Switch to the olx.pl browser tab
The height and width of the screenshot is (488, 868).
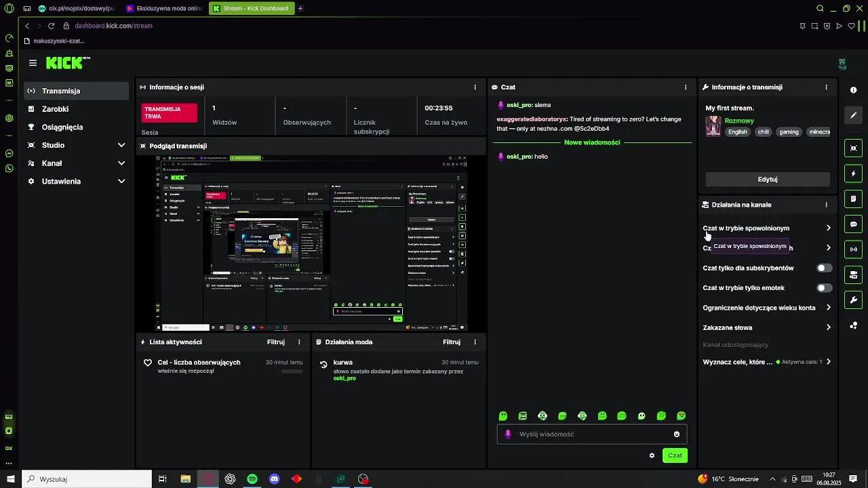77,8
